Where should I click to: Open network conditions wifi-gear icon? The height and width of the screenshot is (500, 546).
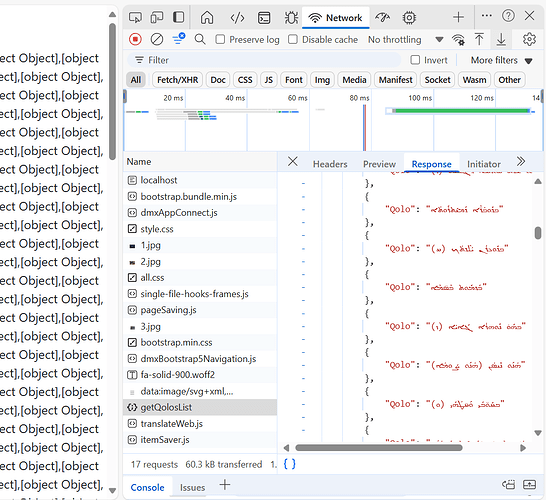coord(458,40)
